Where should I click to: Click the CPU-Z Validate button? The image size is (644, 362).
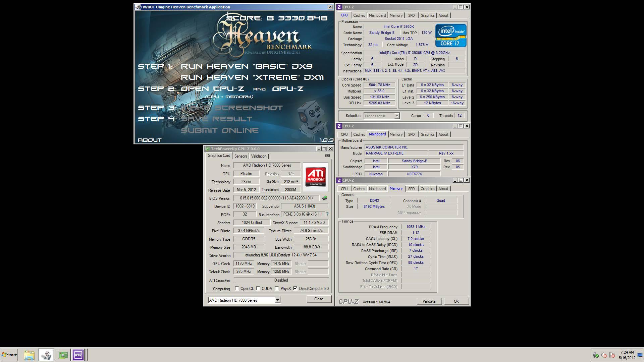point(429,301)
